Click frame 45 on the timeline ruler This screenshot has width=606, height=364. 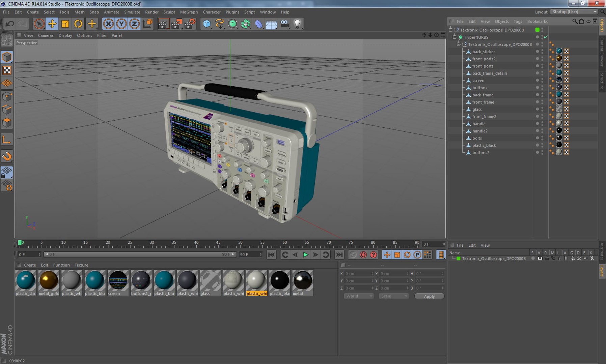tap(218, 243)
